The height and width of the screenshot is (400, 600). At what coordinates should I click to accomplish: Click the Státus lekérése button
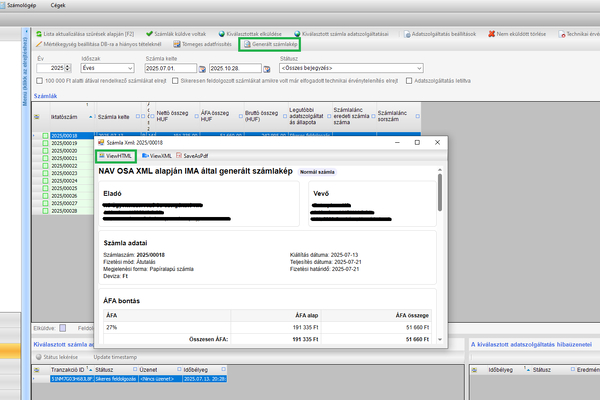[59, 356]
